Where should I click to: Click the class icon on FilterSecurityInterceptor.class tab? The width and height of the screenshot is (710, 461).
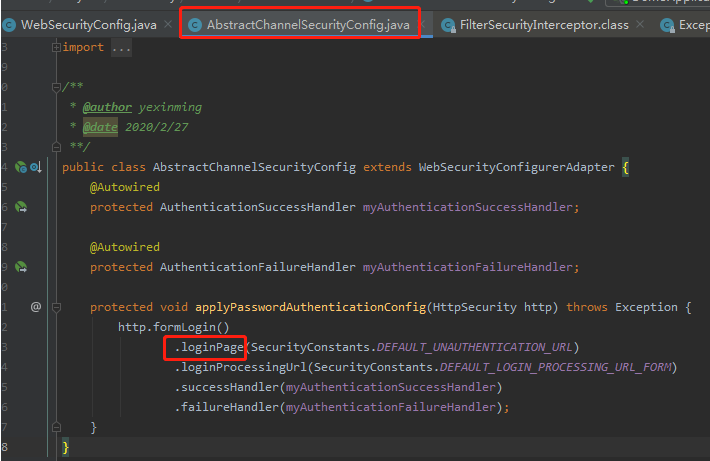(448, 25)
